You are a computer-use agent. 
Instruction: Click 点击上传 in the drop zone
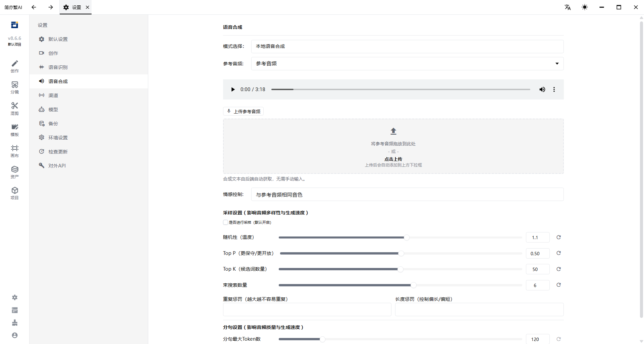pos(393,159)
